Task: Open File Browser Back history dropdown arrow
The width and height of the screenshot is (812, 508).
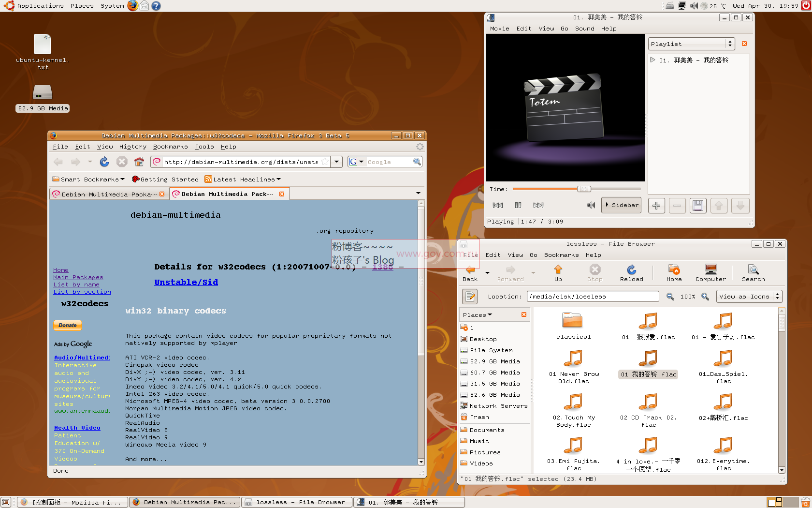Action: coord(487,273)
